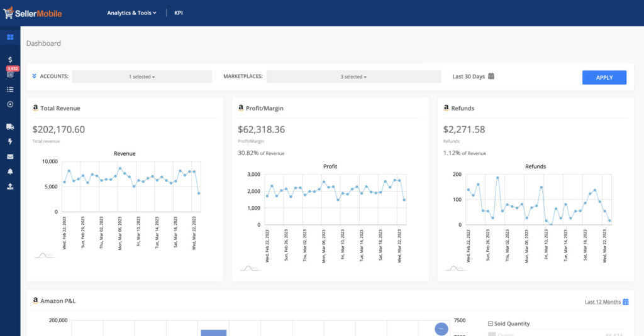Click the Amazon P&L panel title
644x336 pixels.
click(x=58, y=301)
